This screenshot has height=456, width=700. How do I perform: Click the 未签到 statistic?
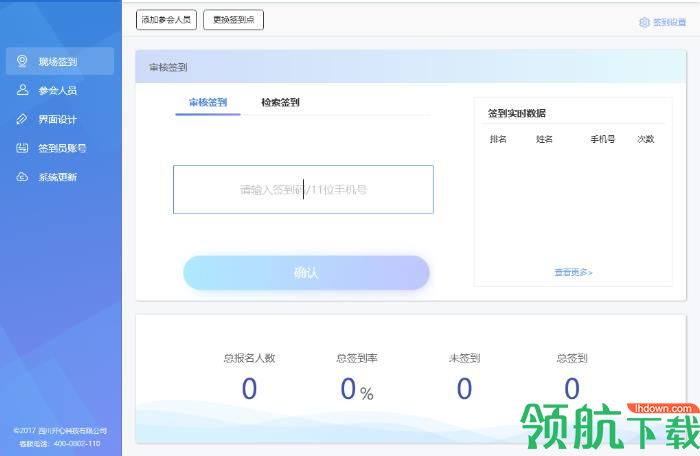(464, 377)
